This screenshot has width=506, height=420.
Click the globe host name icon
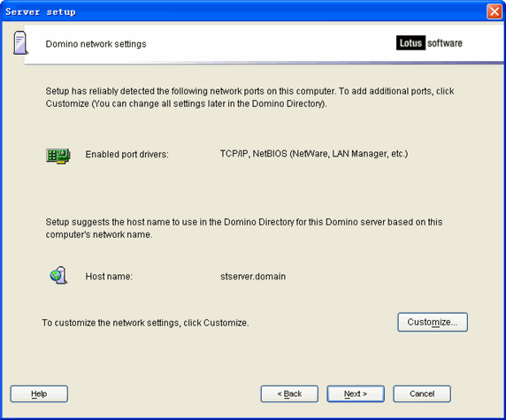tap(58, 276)
